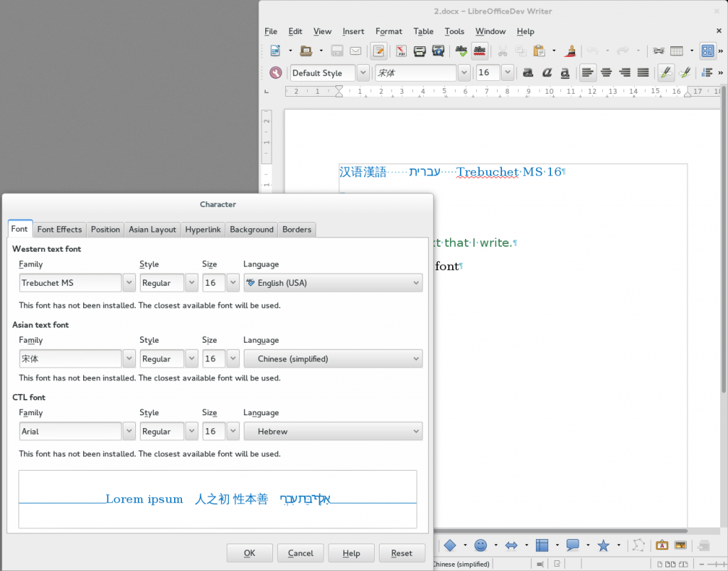Select the smiley Symbol Shapes tool

click(x=481, y=545)
